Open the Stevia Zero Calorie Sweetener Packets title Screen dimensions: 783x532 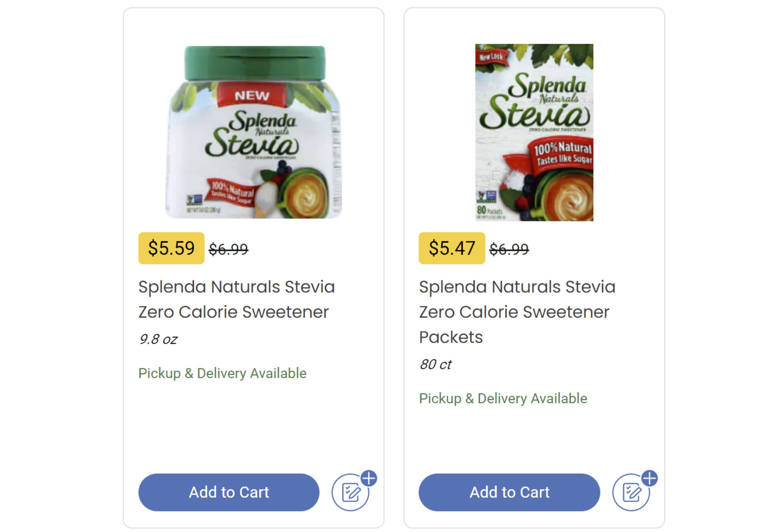517,311
